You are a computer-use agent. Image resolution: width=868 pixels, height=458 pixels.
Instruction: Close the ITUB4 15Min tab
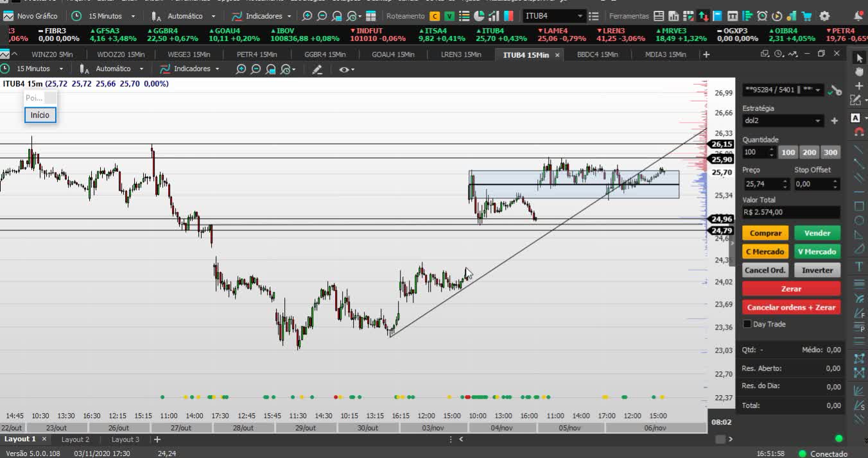pyautogui.click(x=557, y=55)
